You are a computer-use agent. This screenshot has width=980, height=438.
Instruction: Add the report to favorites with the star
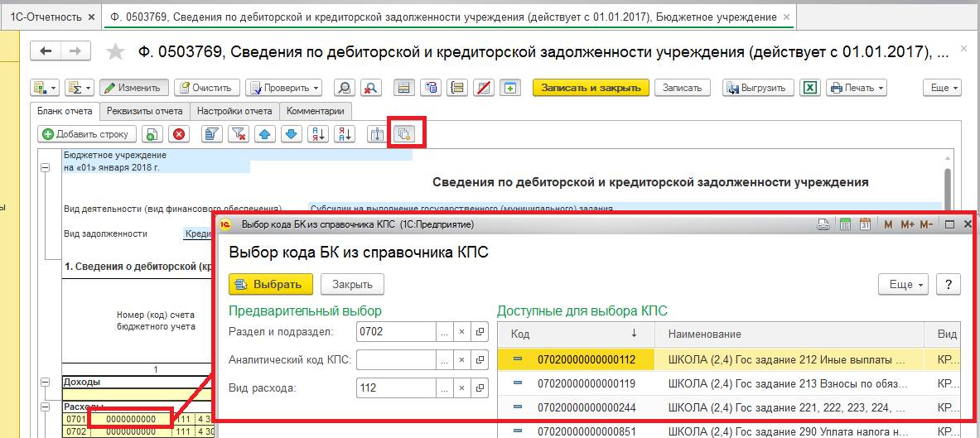point(116,52)
